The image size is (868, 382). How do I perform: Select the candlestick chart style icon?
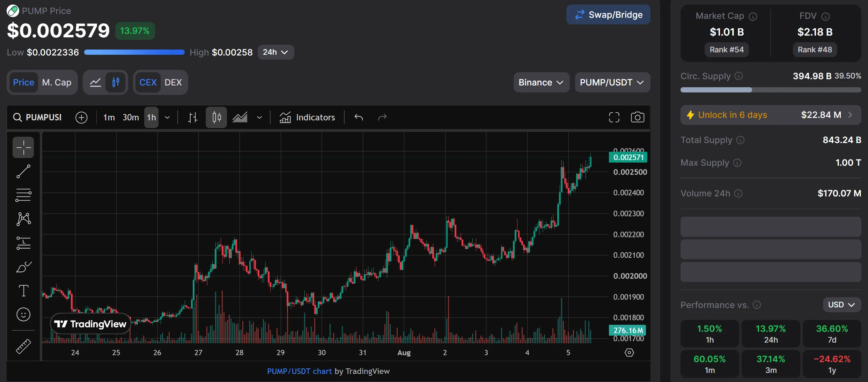[216, 118]
